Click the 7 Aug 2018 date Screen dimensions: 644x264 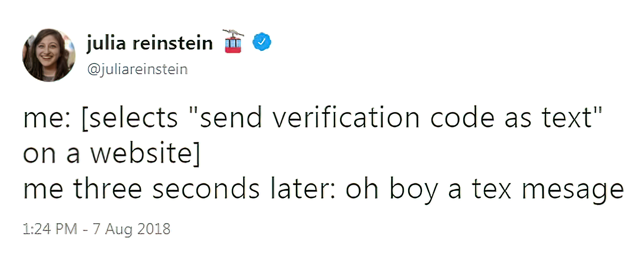(x=131, y=229)
